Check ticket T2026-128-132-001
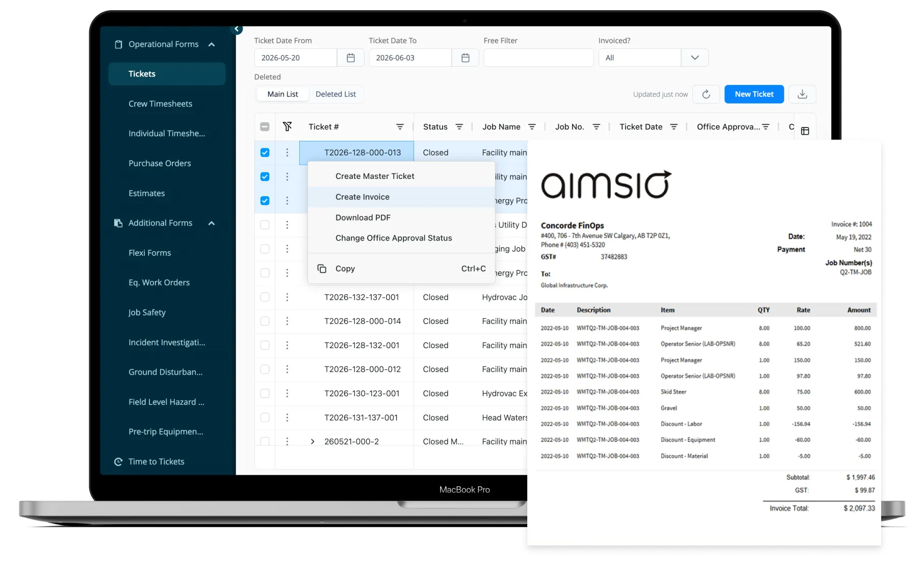924x573 pixels. [265, 345]
